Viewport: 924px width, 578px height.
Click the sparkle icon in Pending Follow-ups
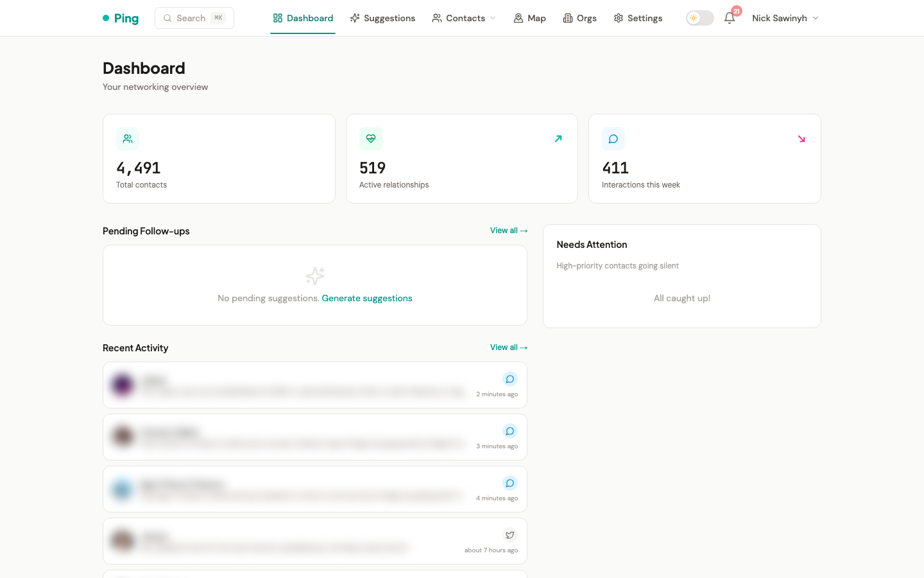(315, 276)
